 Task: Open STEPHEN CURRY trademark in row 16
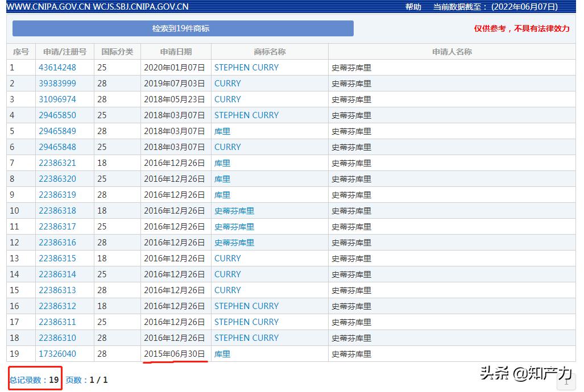246,306
